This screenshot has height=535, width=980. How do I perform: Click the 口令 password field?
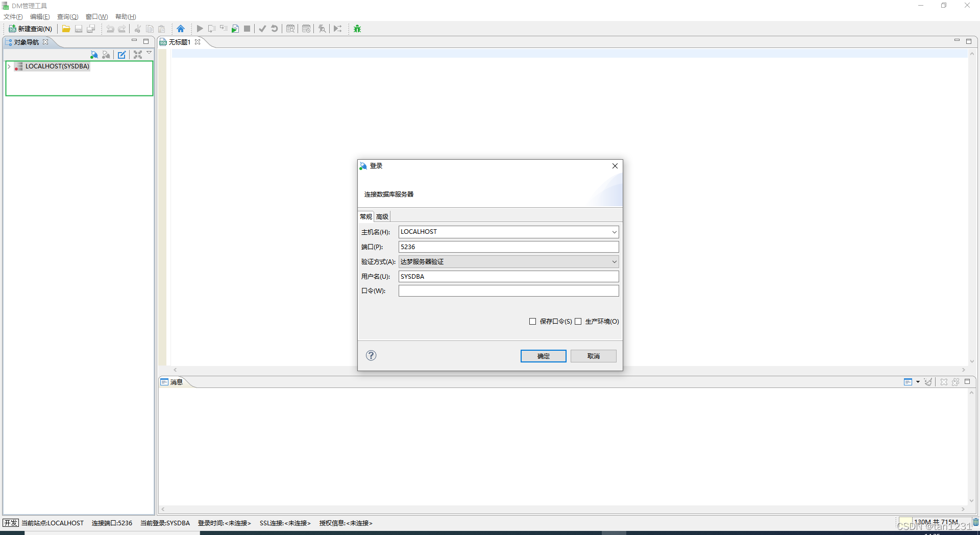pyautogui.click(x=508, y=290)
